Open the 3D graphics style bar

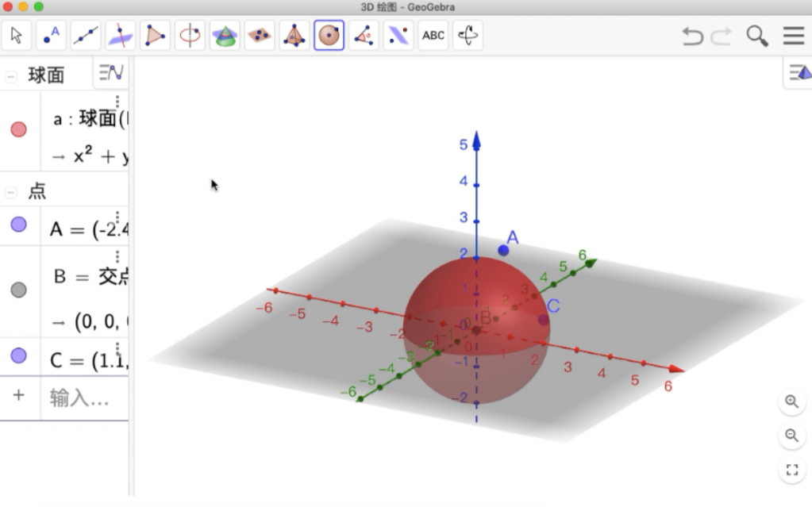click(x=799, y=72)
